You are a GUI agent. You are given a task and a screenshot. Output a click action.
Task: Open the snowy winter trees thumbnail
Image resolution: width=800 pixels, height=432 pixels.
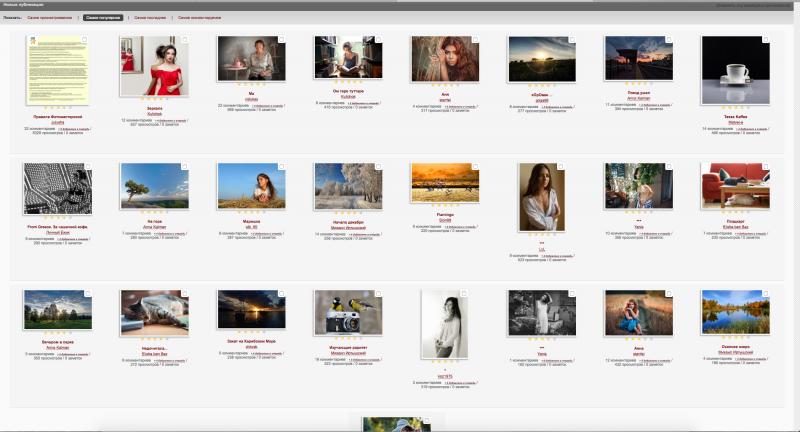348,186
